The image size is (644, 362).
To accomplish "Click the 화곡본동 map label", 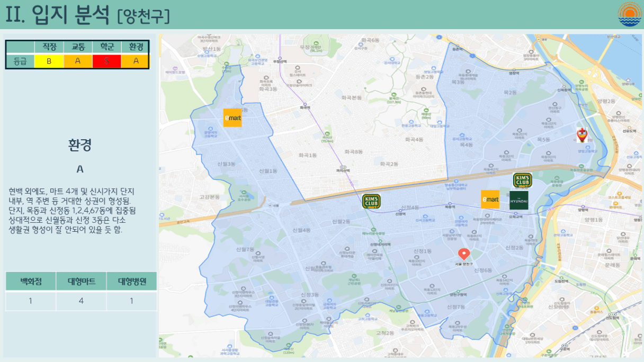I will pyautogui.click(x=352, y=98).
